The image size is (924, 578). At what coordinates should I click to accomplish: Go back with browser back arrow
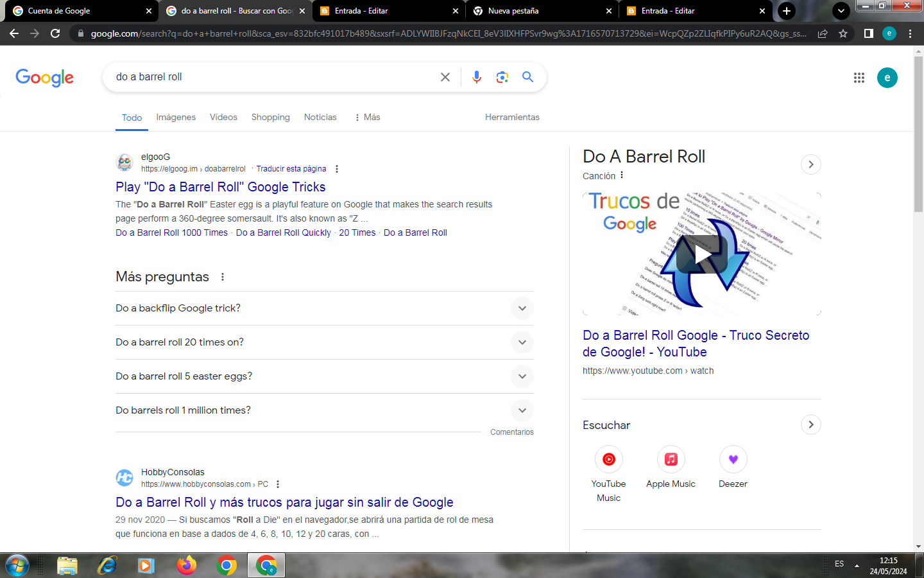(x=14, y=33)
